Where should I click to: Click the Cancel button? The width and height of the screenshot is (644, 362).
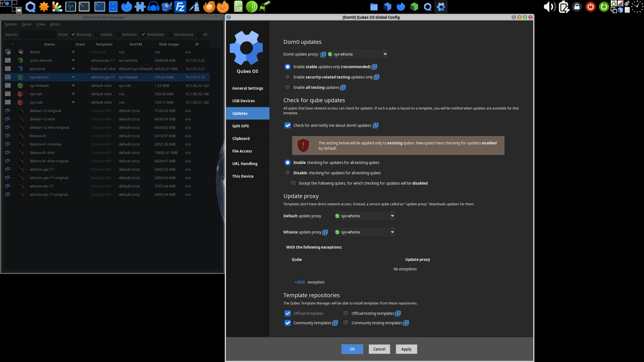(379, 349)
